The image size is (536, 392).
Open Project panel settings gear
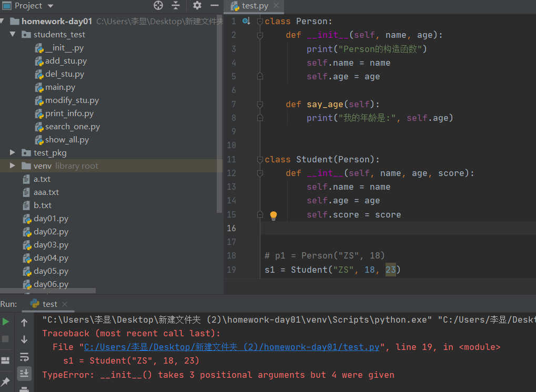pyautogui.click(x=197, y=5)
